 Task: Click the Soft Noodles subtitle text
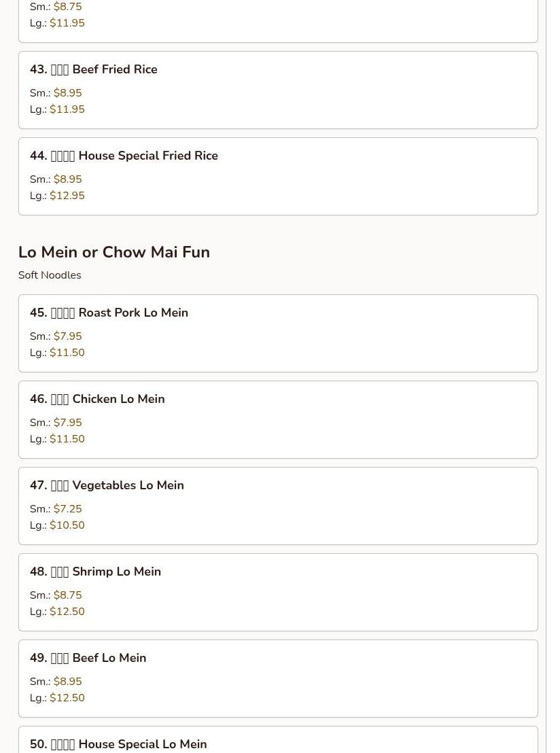tap(50, 275)
